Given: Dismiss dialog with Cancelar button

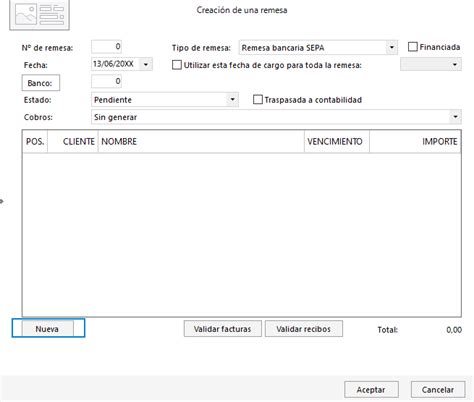Looking at the screenshot, I should pos(438,390).
